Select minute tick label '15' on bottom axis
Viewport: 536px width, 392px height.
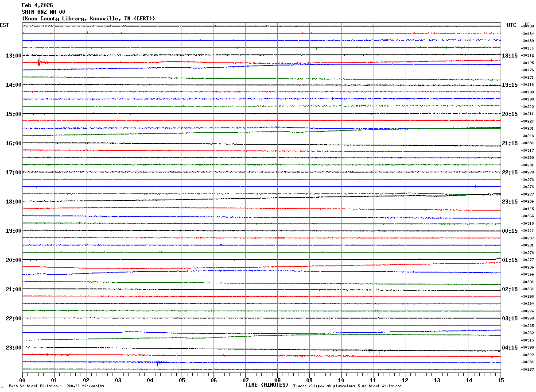coord(501,380)
